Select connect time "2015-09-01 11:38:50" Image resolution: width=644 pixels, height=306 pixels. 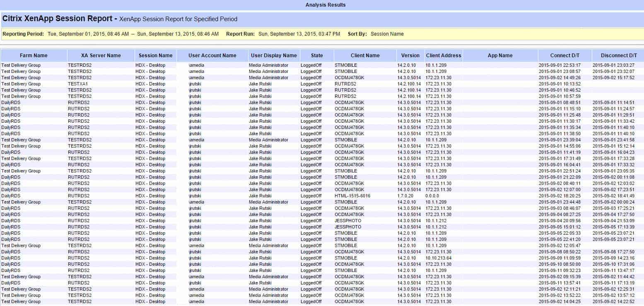tap(560, 134)
